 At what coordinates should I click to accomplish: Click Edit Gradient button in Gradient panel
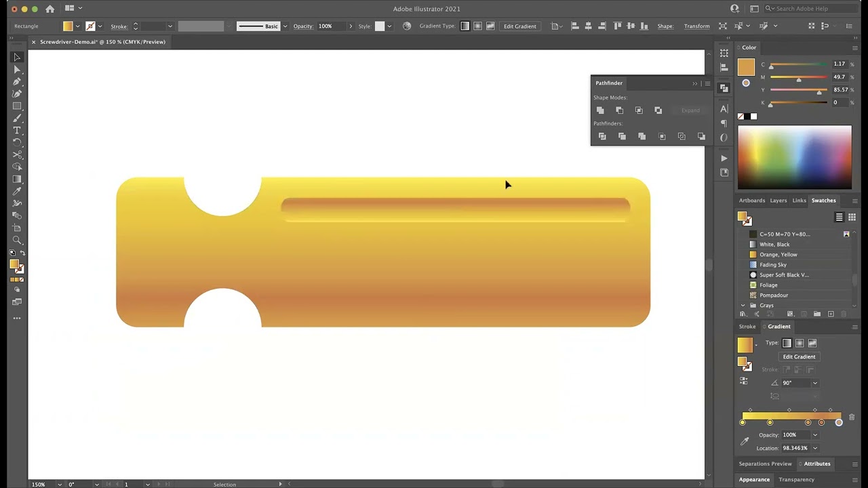tap(799, 357)
